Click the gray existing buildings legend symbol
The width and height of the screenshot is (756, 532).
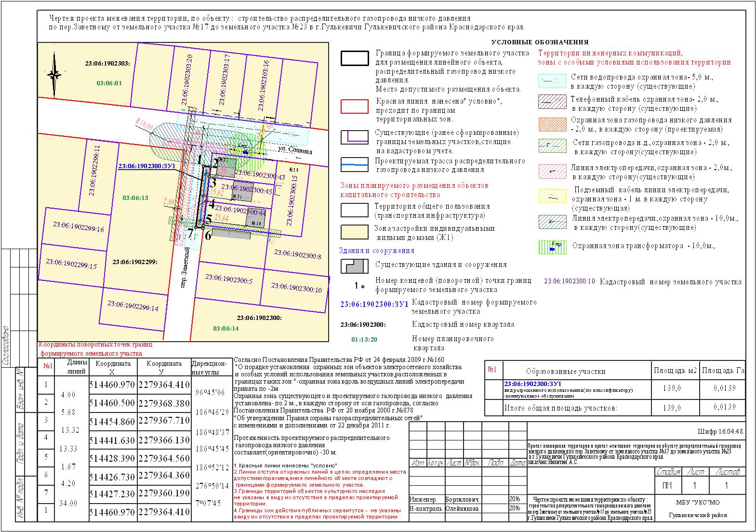(x=355, y=266)
